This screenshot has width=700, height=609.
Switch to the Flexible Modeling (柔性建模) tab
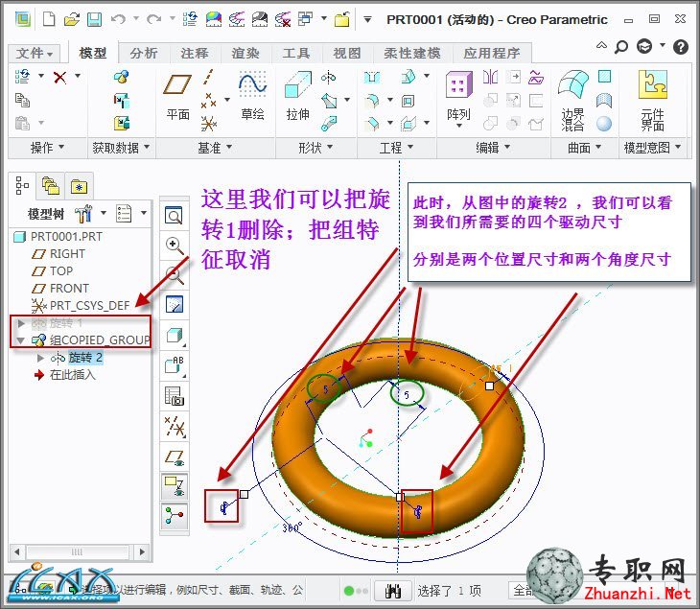coord(412,53)
